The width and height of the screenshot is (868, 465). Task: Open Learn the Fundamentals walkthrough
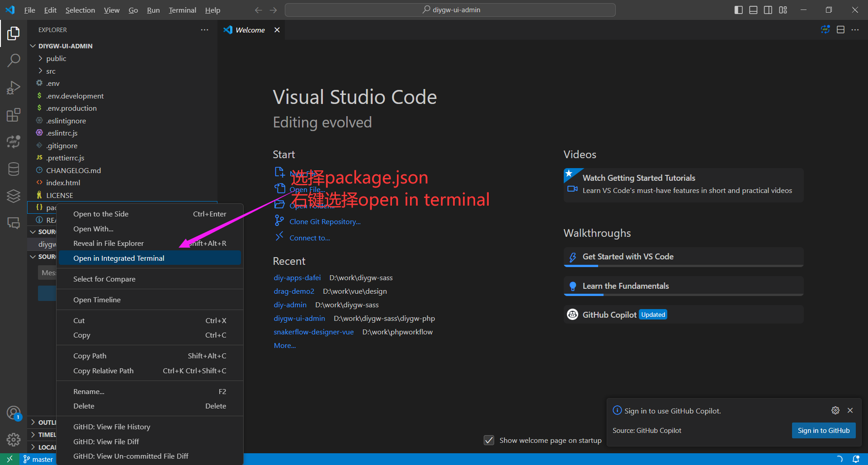click(x=683, y=286)
